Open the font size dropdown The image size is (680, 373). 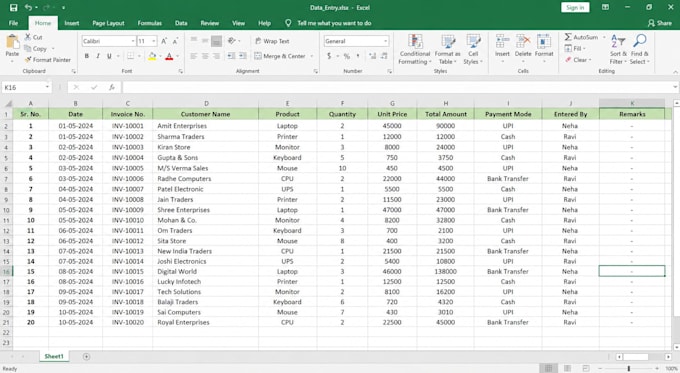154,41
